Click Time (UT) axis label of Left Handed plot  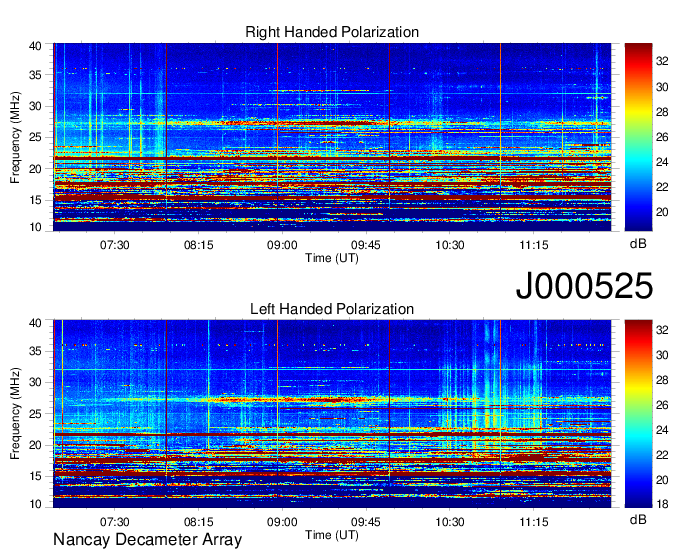[332, 535]
